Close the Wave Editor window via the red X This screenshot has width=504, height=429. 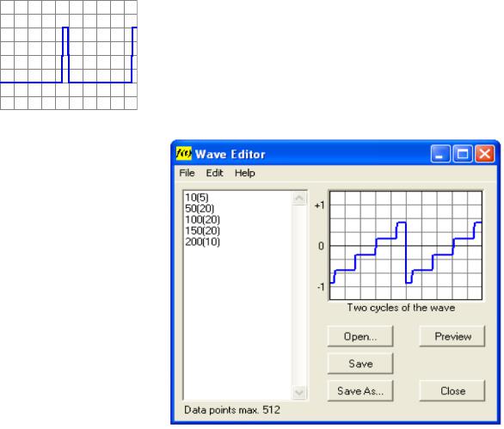[485, 154]
